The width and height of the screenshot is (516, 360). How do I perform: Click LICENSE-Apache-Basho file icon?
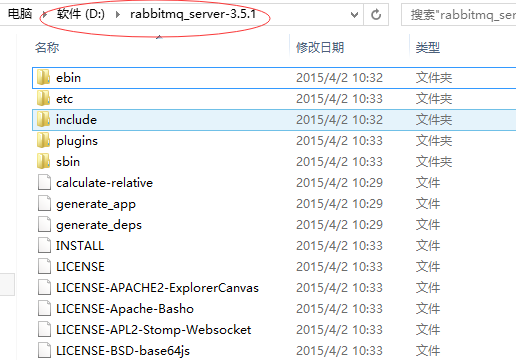(44, 308)
